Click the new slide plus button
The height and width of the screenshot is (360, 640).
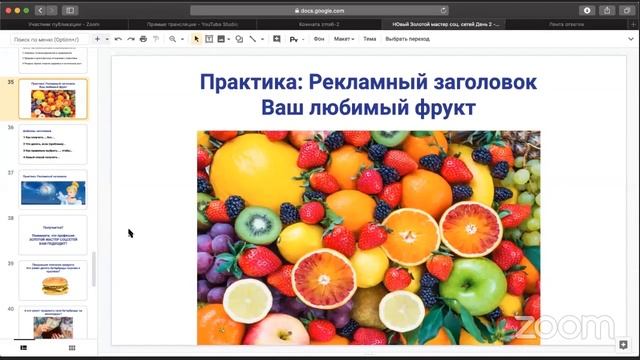[x=97, y=39]
